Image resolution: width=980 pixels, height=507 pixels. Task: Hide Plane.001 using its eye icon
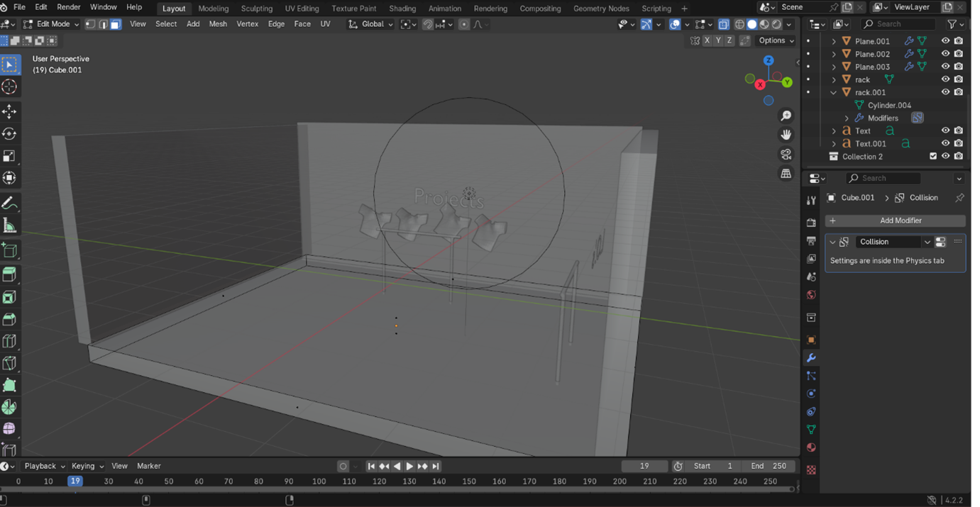[x=945, y=41]
